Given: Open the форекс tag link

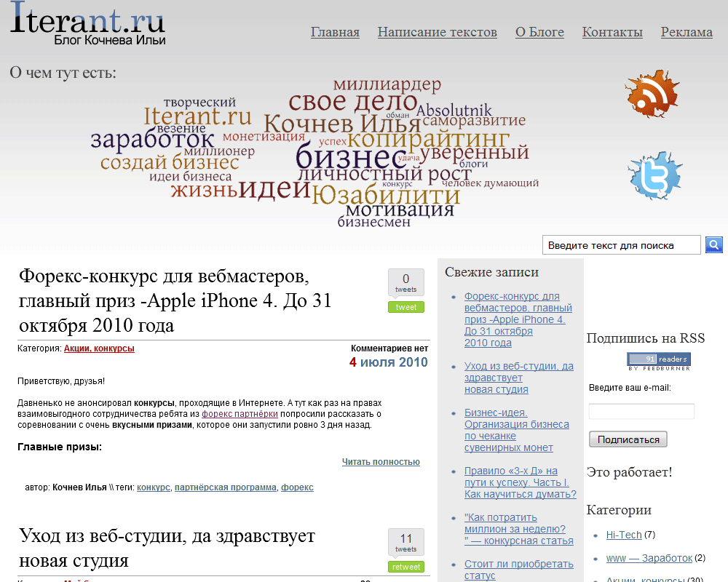Looking at the screenshot, I should pyautogui.click(x=297, y=487).
